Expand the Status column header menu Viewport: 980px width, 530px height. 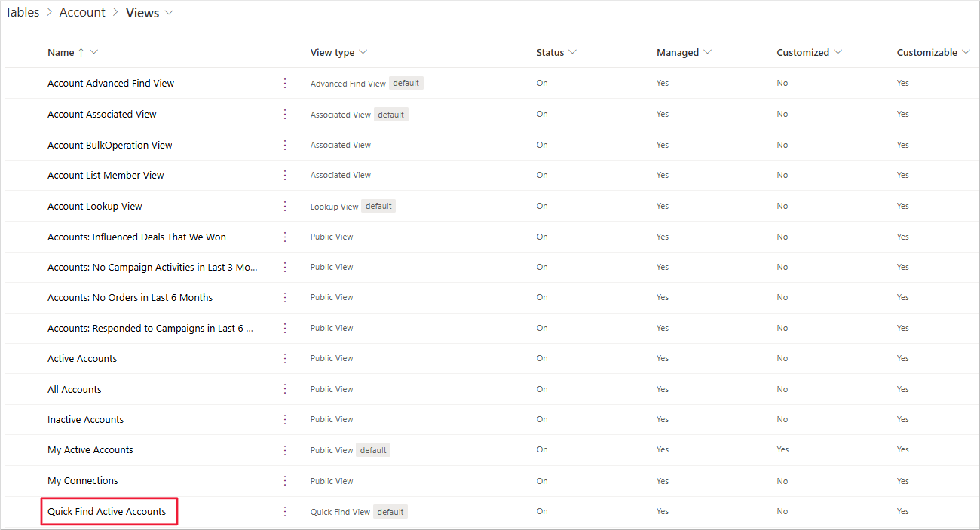tap(572, 52)
